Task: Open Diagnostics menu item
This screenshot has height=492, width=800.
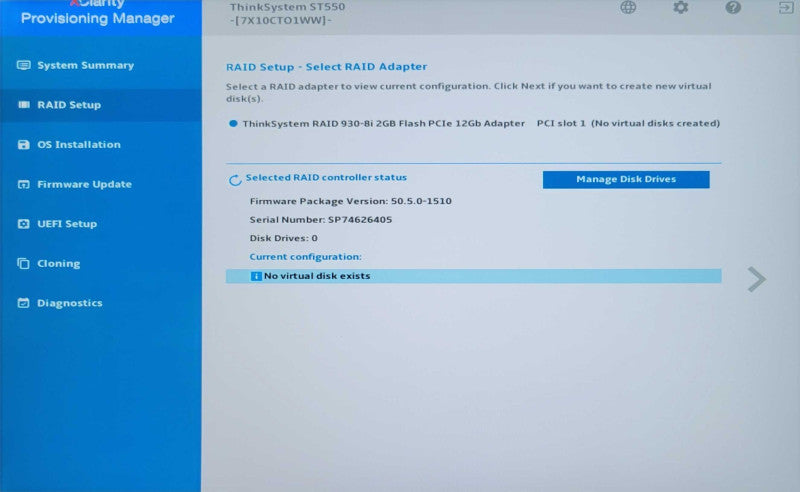Action: [x=101, y=303]
